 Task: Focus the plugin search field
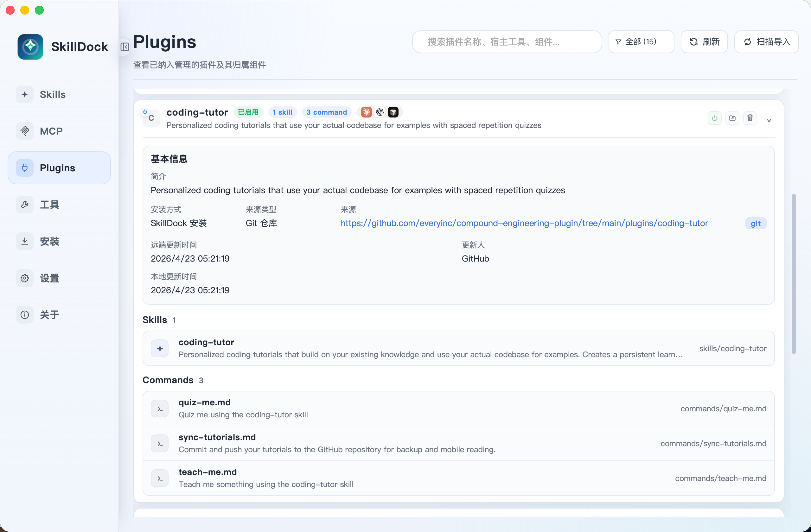tap(507, 42)
